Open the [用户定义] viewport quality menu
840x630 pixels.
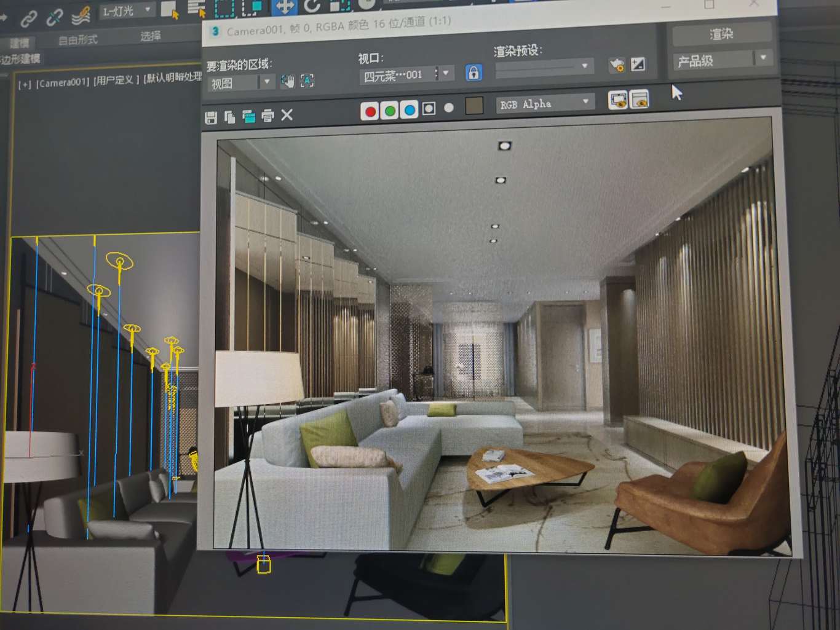point(116,79)
